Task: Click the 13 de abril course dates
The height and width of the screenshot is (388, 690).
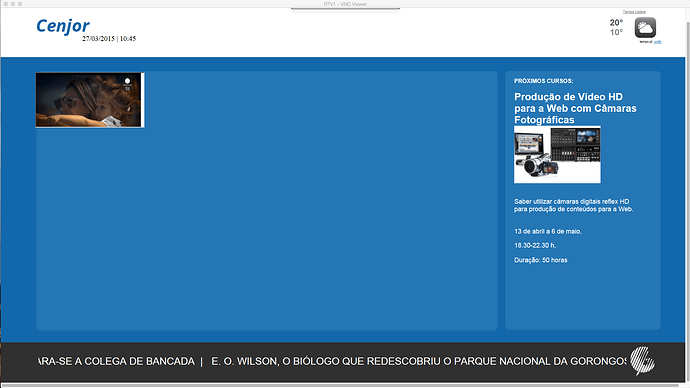Action: pos(548,231)
